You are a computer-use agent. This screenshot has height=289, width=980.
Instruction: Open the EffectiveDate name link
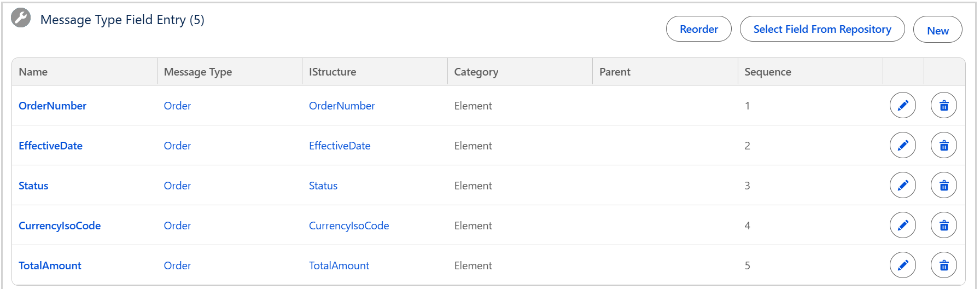pyautogui.click(x=50, y=146)
